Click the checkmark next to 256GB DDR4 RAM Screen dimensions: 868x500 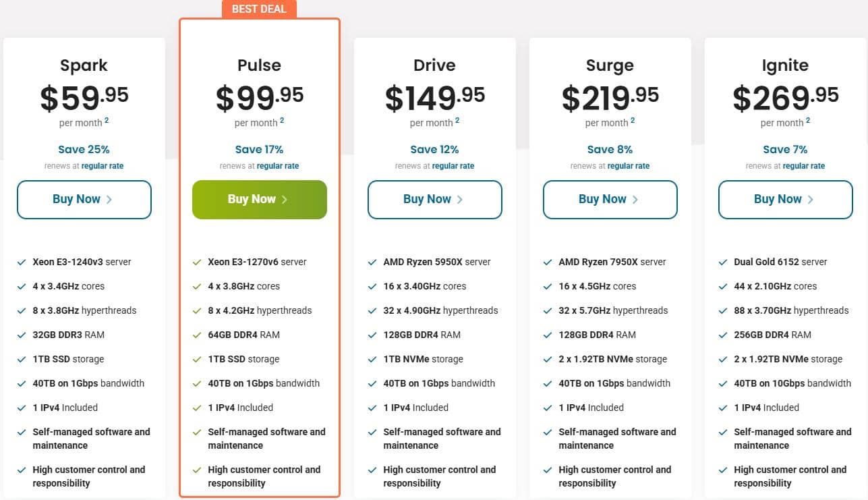click(723, 335)
